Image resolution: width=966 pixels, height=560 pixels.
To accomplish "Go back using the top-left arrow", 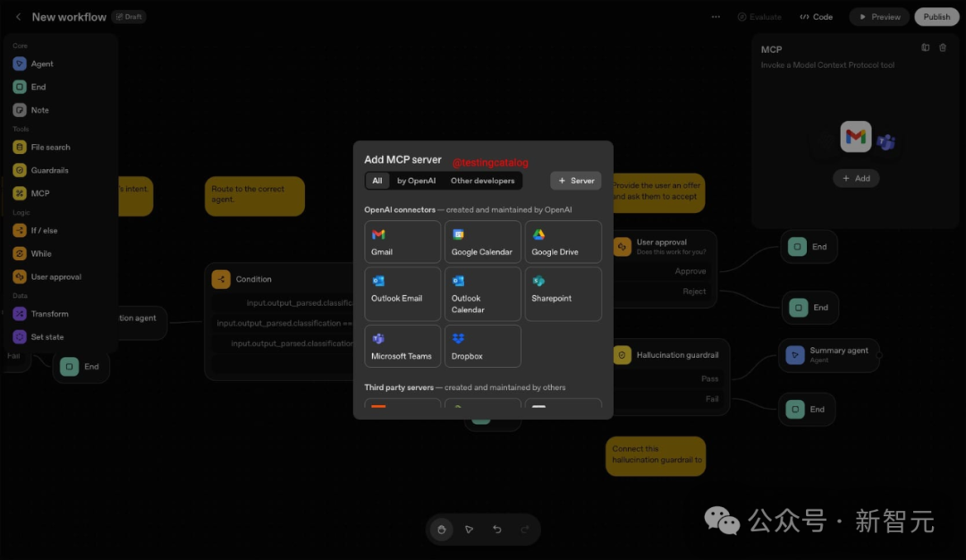I will click(x=18, y=17).
